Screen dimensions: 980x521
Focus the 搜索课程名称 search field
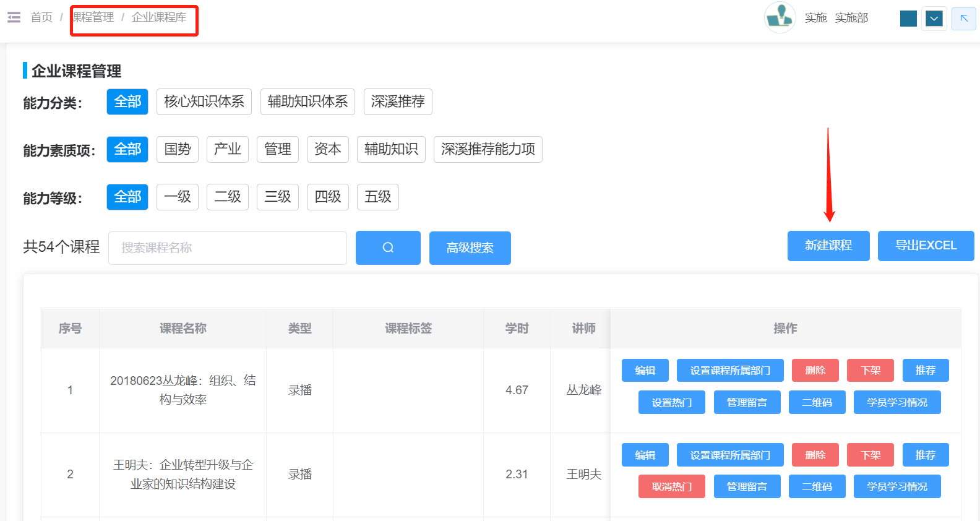(227, 248)
